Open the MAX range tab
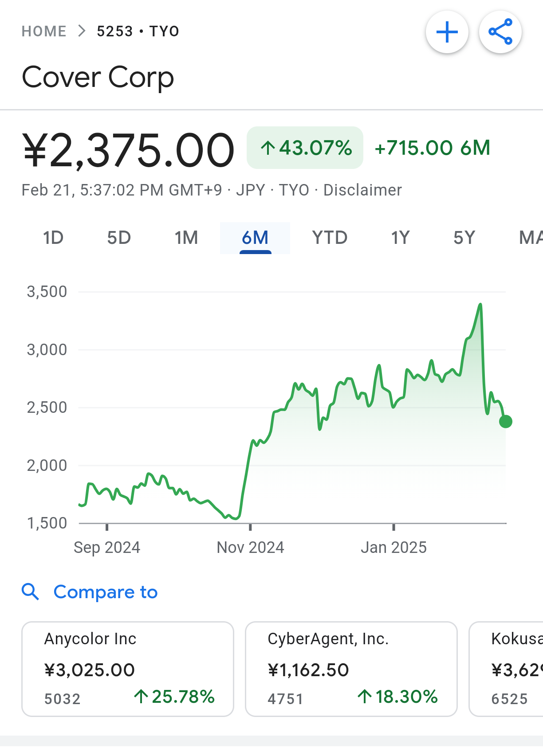Viewport: 543px width, 756px height. coord(531,238)
